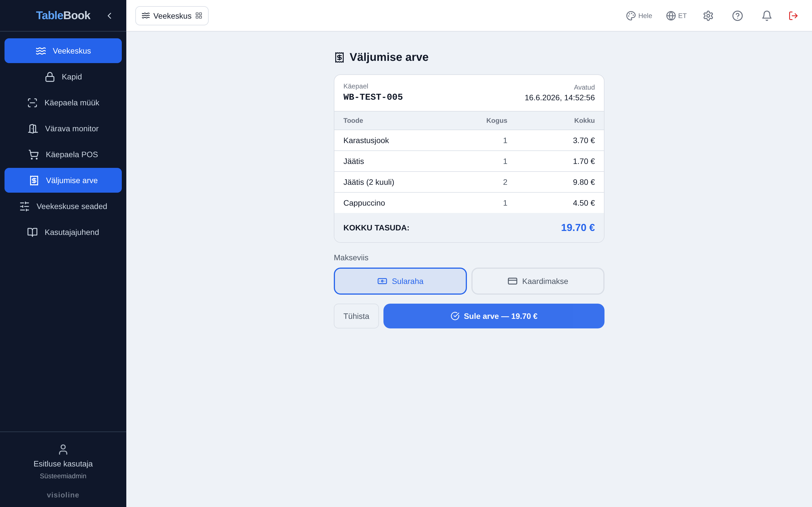
Task: Open notifications bell icon
Action: pyautogui.click(x=767, y=16)
